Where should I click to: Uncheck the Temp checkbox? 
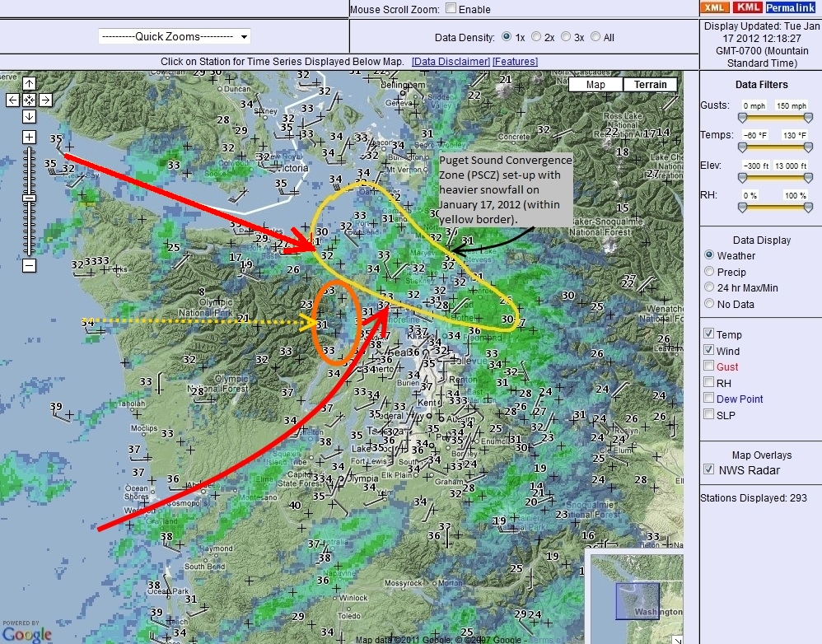pos(709,334)
